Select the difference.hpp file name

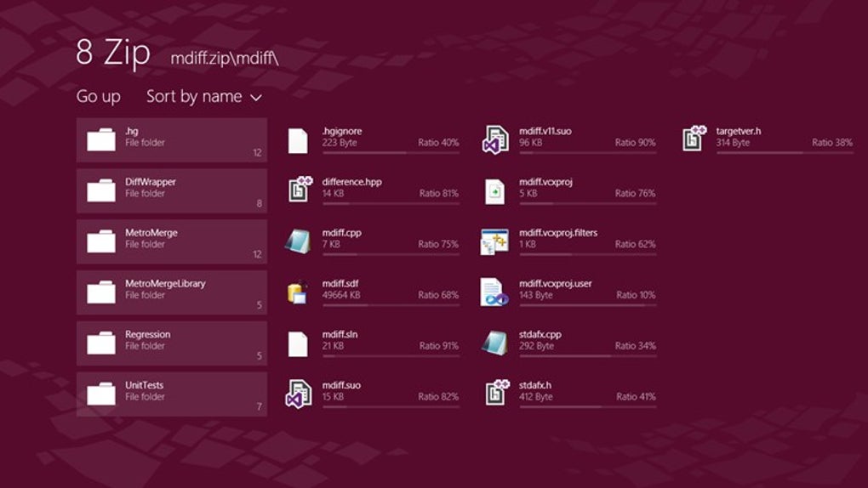pyautogui.click(x=352, y=182)
